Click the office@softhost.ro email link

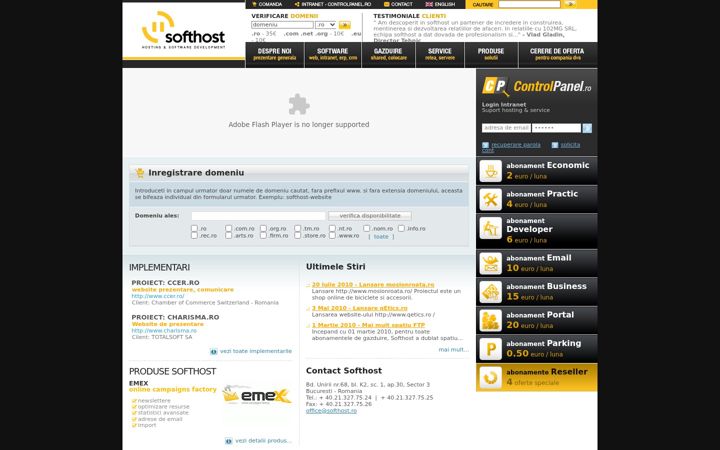[331, 411]
